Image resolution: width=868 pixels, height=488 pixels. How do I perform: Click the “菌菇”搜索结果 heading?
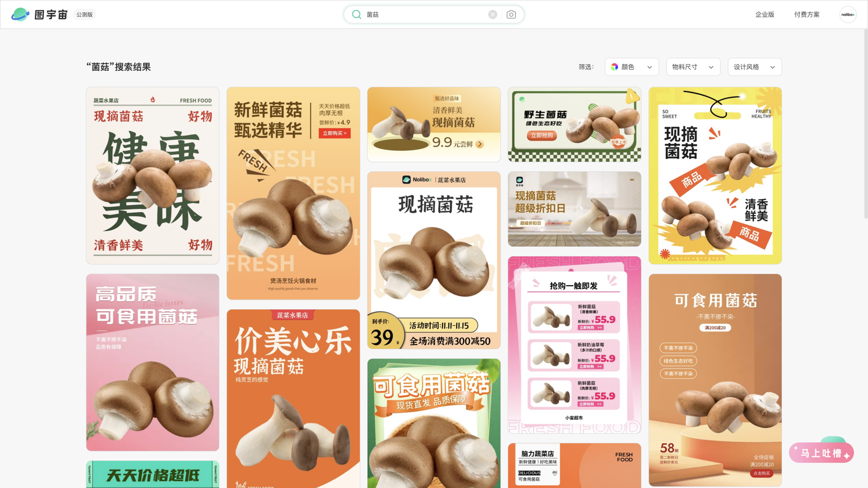(x=119, y=67)
